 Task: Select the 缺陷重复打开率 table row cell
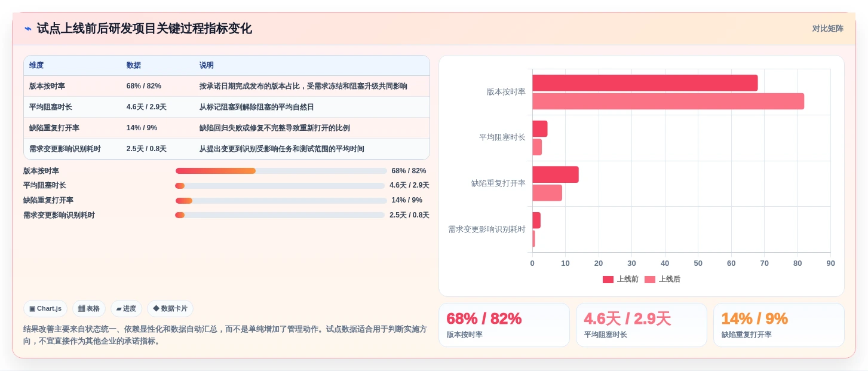coord(72,128)
